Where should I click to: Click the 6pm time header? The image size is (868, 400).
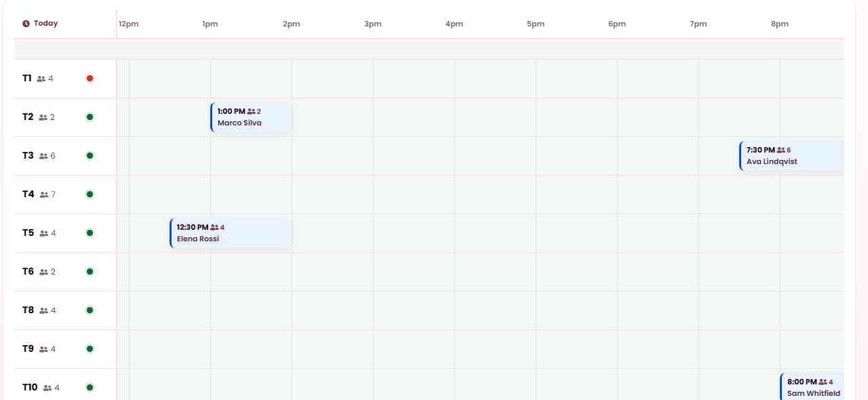pyautogui.click(x=617, y=24)
